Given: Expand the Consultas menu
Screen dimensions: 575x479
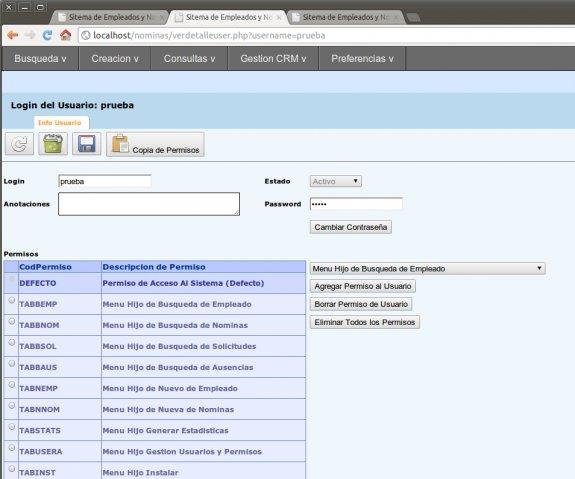Looking at the screenshot, I should (189, 58).
